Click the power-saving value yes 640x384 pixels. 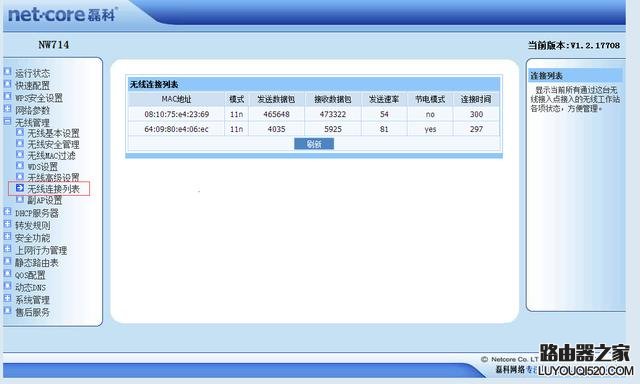pos(430,129)
